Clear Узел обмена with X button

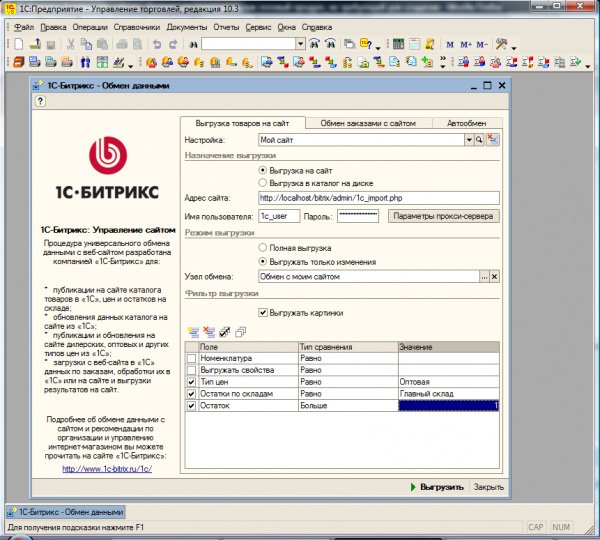click(494, 276)
